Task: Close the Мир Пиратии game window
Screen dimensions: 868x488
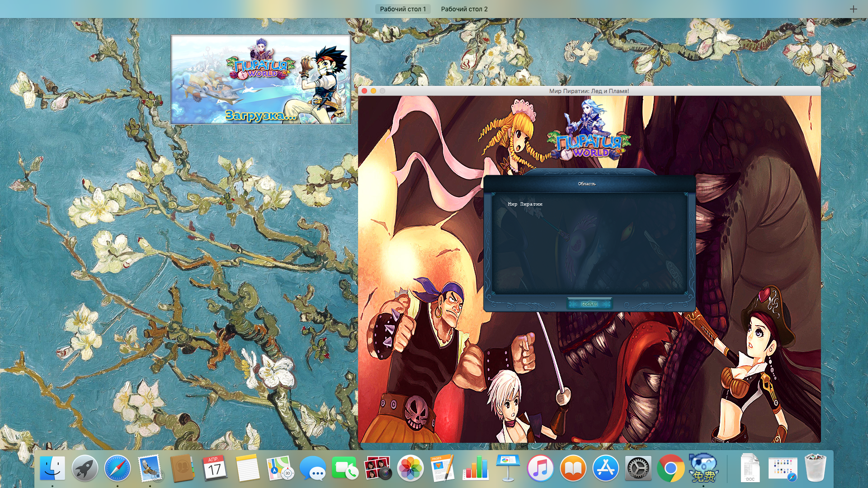Action: click(x=364, y=91)
